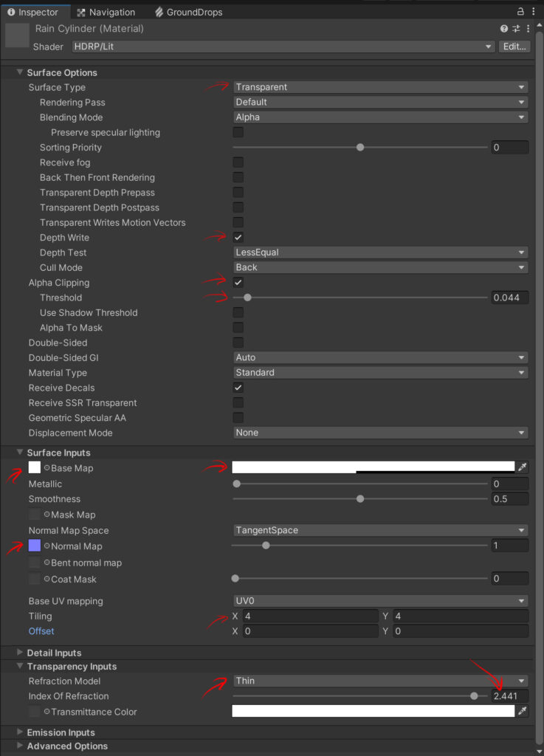
Task: Click the shader Edit... button
Action: tap(514, 47)
